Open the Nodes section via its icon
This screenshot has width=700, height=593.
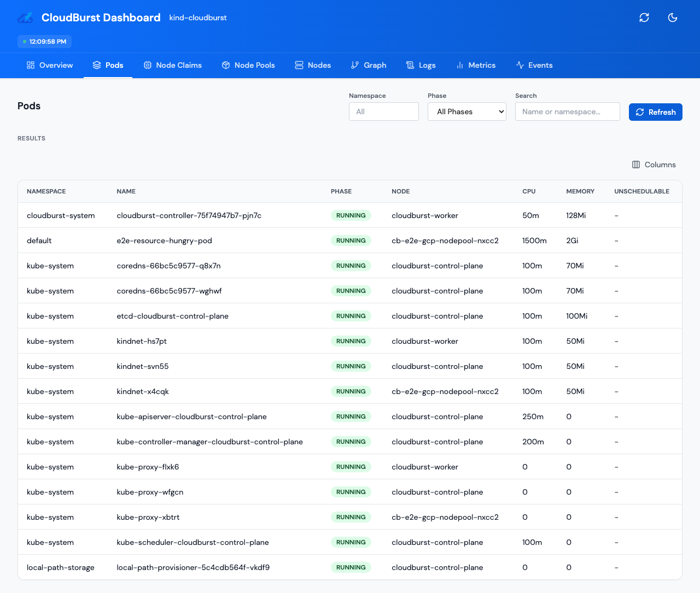(x=299, y=65)
